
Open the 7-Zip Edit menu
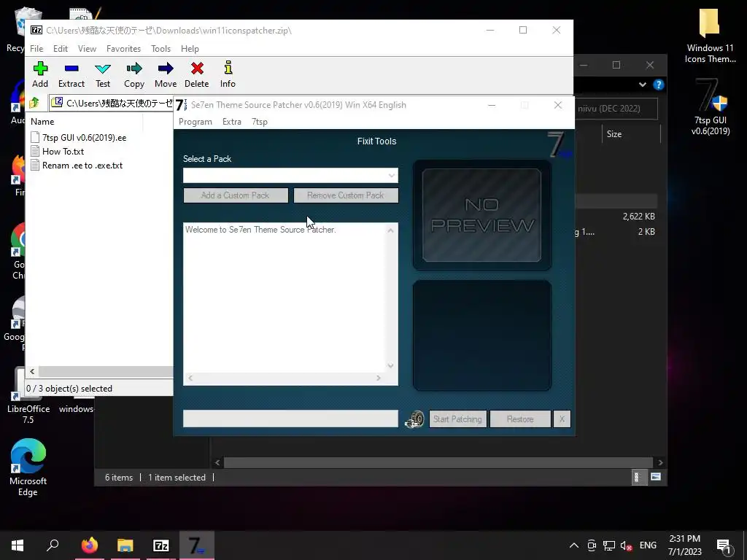(x=61, y=49)
